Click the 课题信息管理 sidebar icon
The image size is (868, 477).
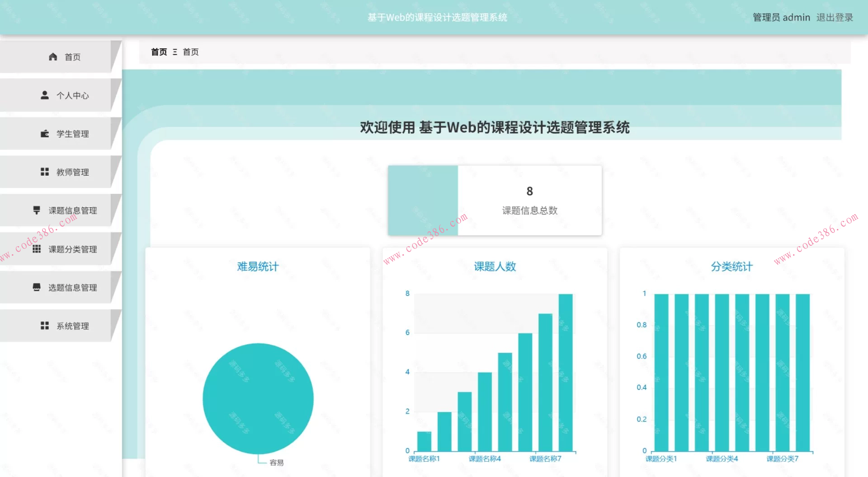click(37, 210)
